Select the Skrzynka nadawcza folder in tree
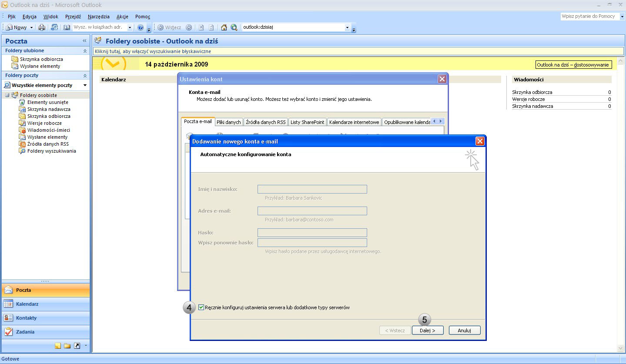Image resolution: width=626 pixels, height=364 pixels. [49, 109]
